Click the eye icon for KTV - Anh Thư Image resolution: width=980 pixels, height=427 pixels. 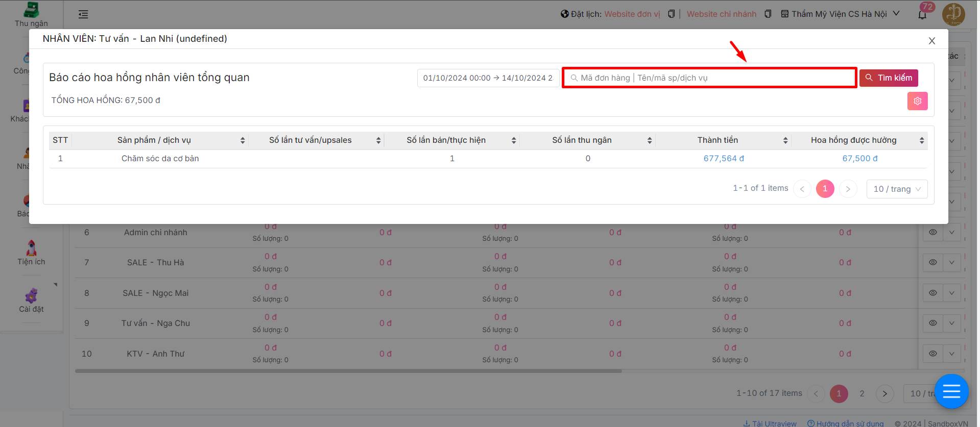tap(933, 354)
